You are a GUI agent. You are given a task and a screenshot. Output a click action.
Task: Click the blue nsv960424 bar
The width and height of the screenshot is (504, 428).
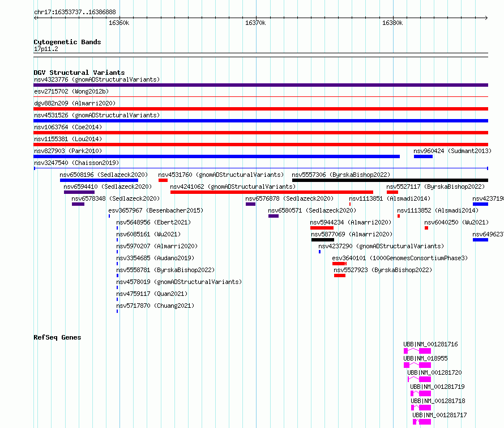click(423, 156)
